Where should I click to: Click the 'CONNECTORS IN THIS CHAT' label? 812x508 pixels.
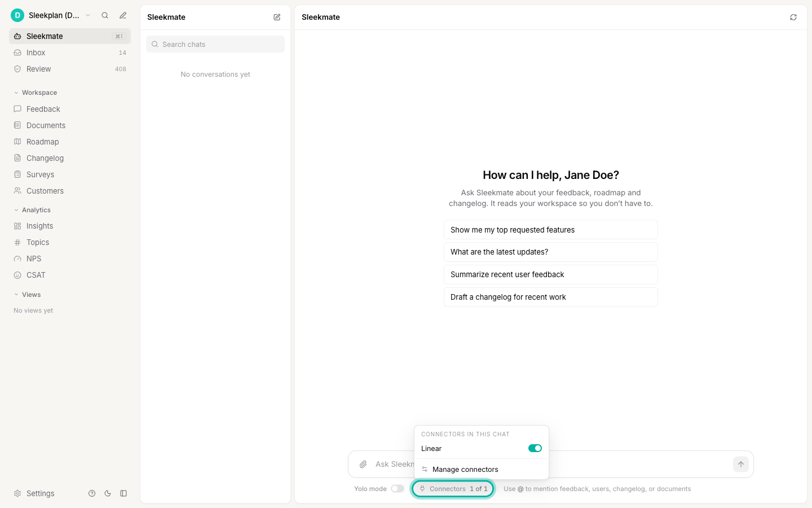click(465, 434)
